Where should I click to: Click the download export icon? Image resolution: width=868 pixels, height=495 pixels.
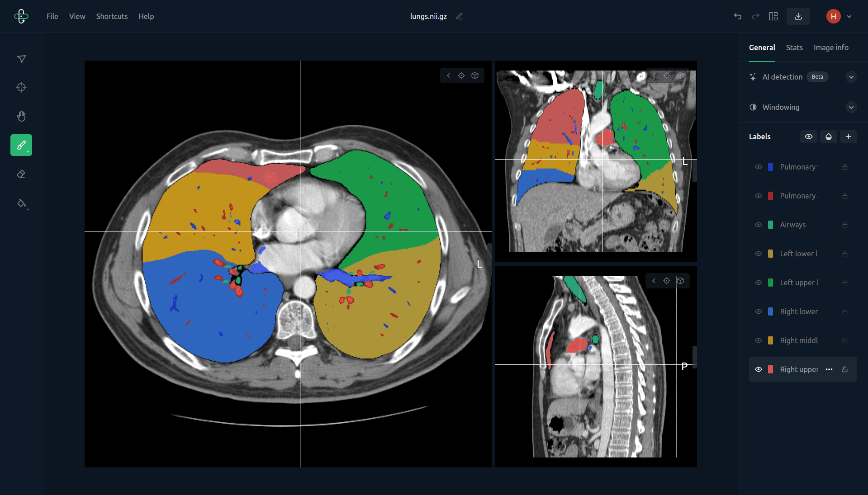point(798,16)
